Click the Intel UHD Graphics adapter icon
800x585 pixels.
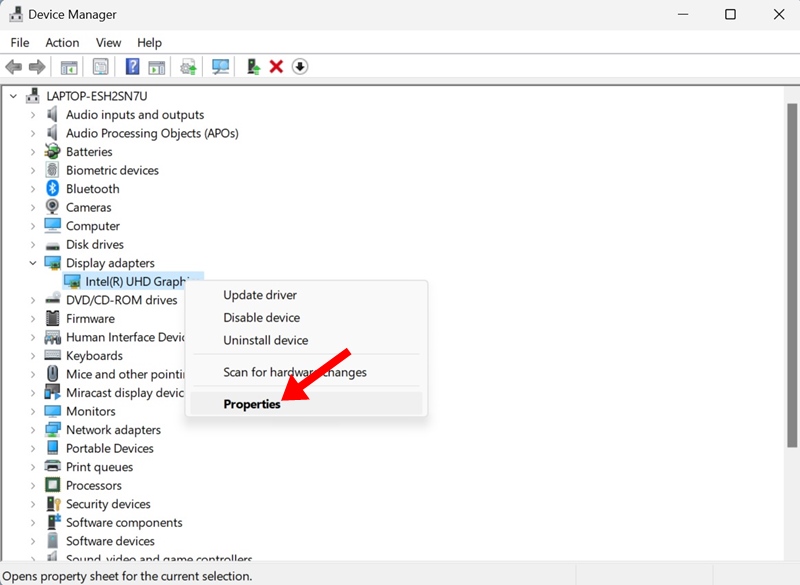[x=72, y=282]
